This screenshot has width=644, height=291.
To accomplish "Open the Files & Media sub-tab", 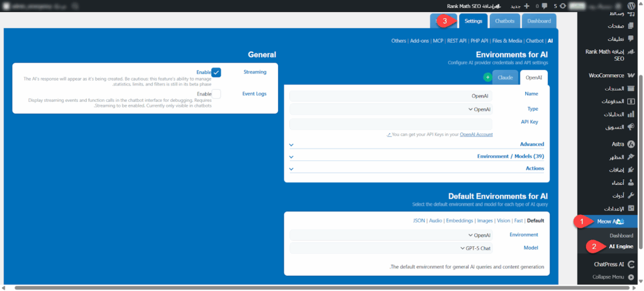I will click(507, 41).
